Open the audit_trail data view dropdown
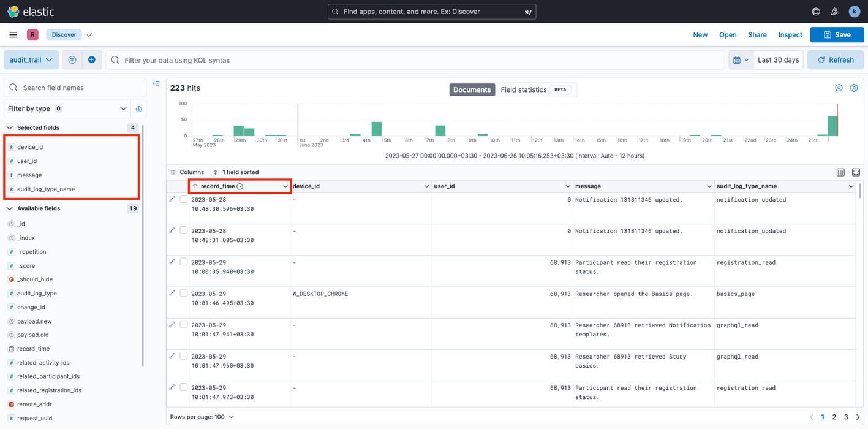 [x=31, y=59]
